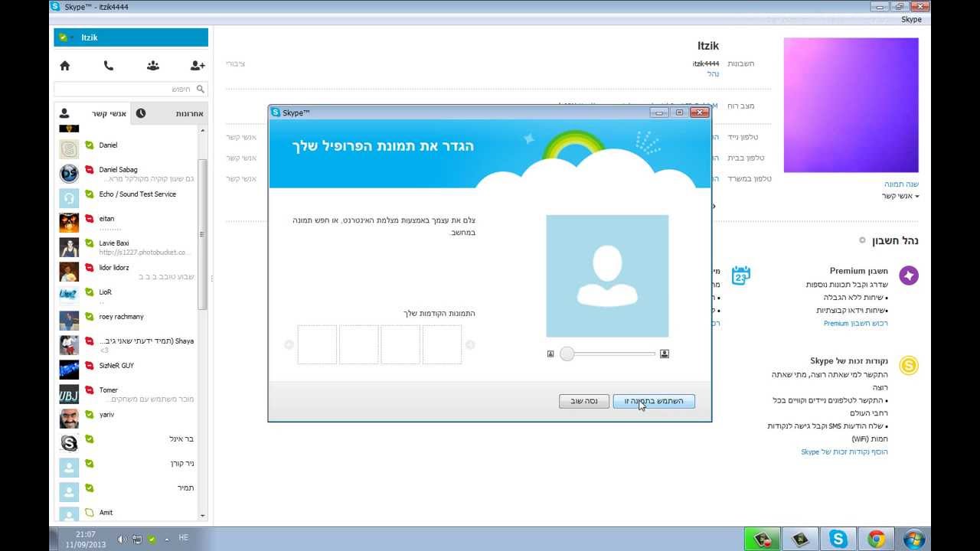
Task: Click the taskbar clock 21:07
Action: coord(86,539)
